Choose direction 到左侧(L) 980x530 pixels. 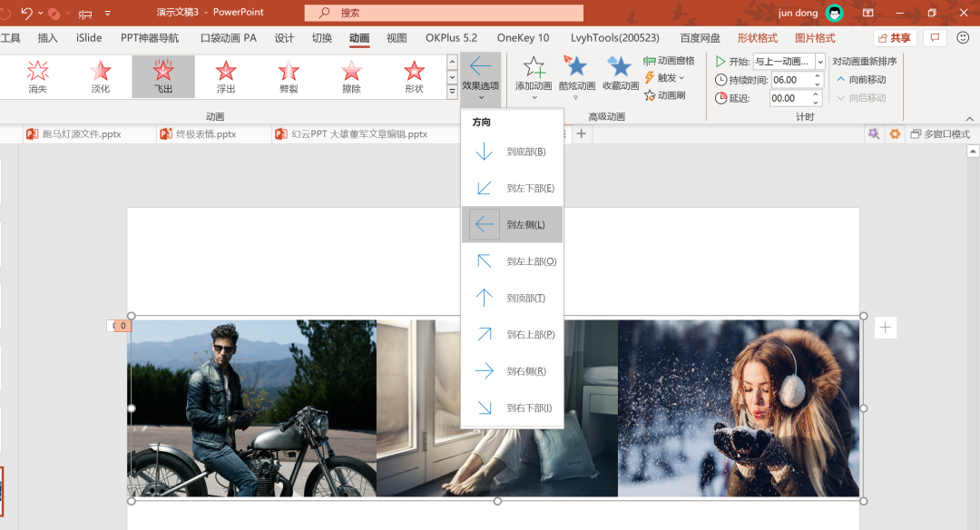[x=512, y=224]
